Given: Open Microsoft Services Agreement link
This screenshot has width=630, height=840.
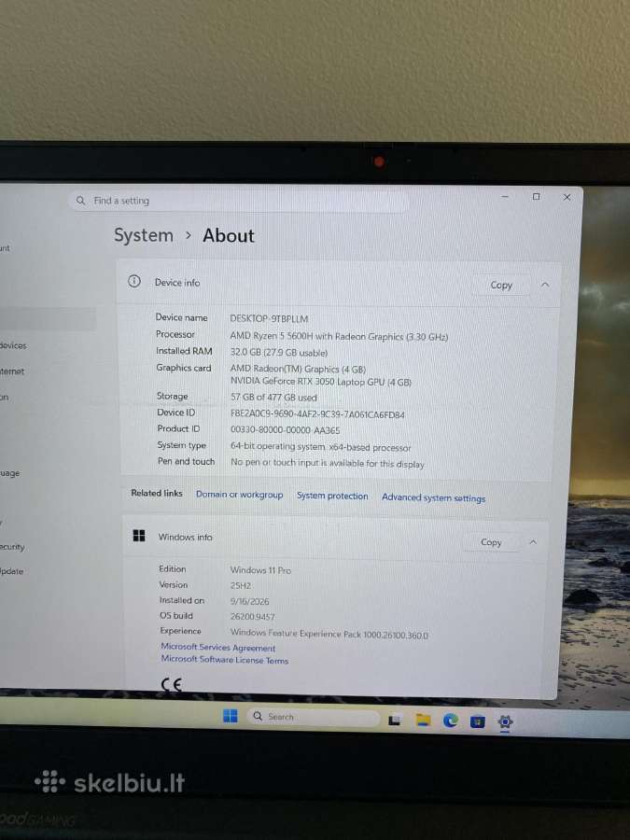Looking at the screenshot, I should 218,647.
